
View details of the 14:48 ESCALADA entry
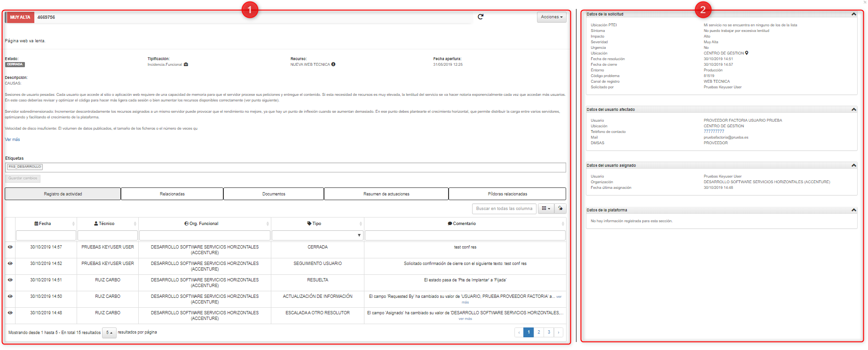point(10,313)
